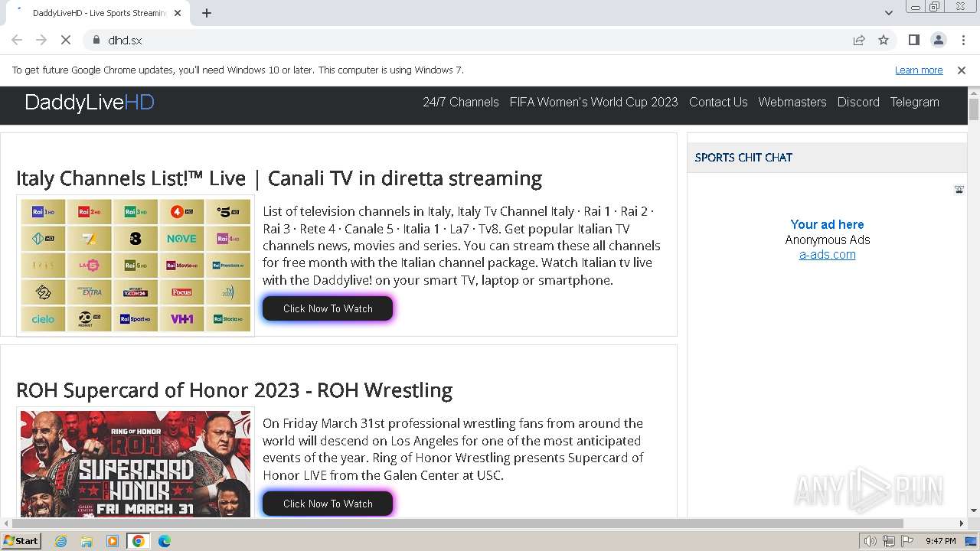Click the scroll down arrow
The height and width of the screenshot is (551, 980).
[974, 510]
